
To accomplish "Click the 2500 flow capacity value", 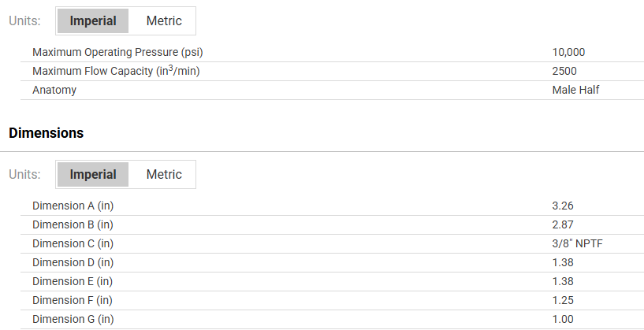I will (x=564, y=71).
